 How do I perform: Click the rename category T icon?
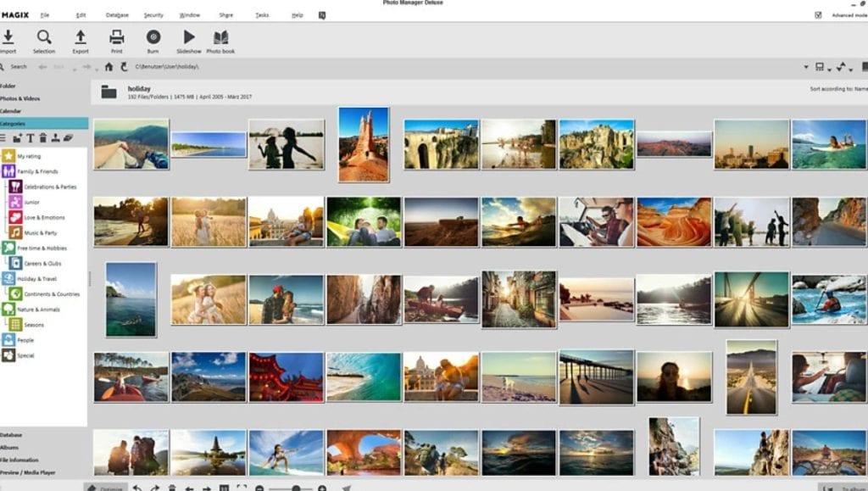tap(31, 138)
